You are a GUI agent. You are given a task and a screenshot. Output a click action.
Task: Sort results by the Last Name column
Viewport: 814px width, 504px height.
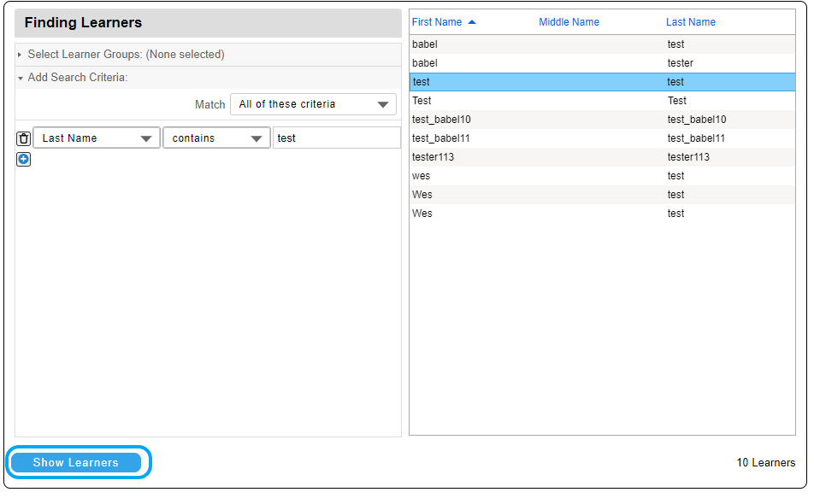(690, 21)
